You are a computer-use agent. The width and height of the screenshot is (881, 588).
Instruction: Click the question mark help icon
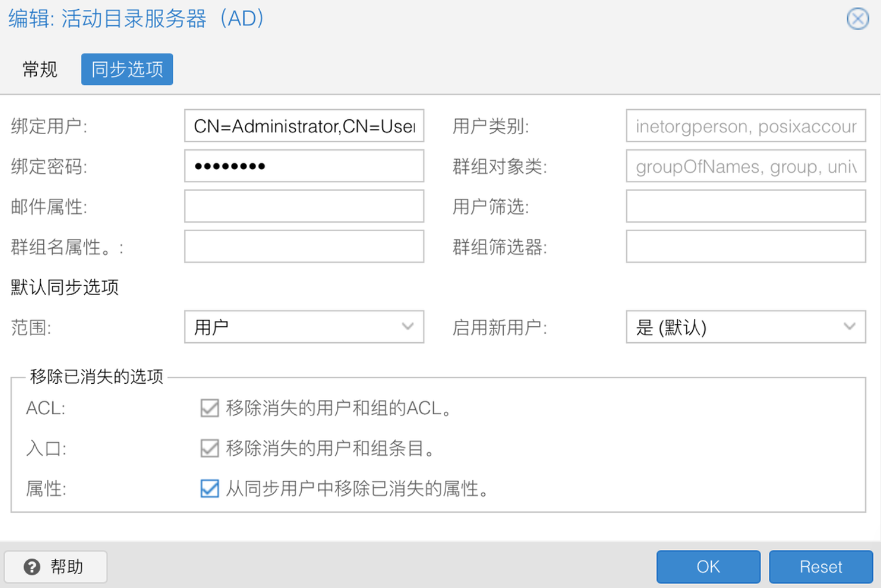click(32, 567)
